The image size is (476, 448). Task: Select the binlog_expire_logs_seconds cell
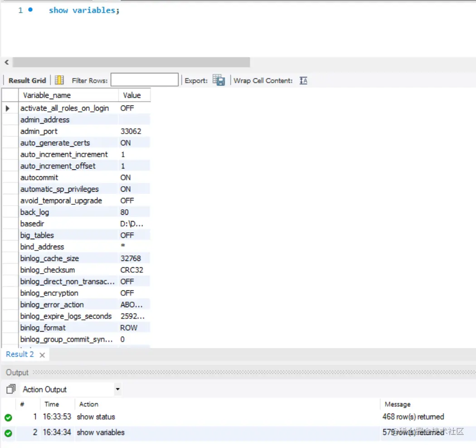[x=68, y=316]
